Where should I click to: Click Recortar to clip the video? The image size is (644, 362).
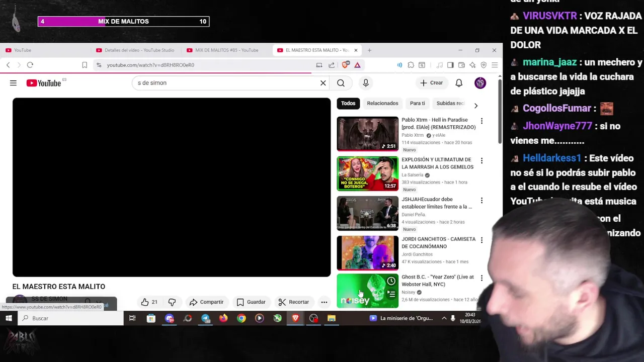(293, 302)
